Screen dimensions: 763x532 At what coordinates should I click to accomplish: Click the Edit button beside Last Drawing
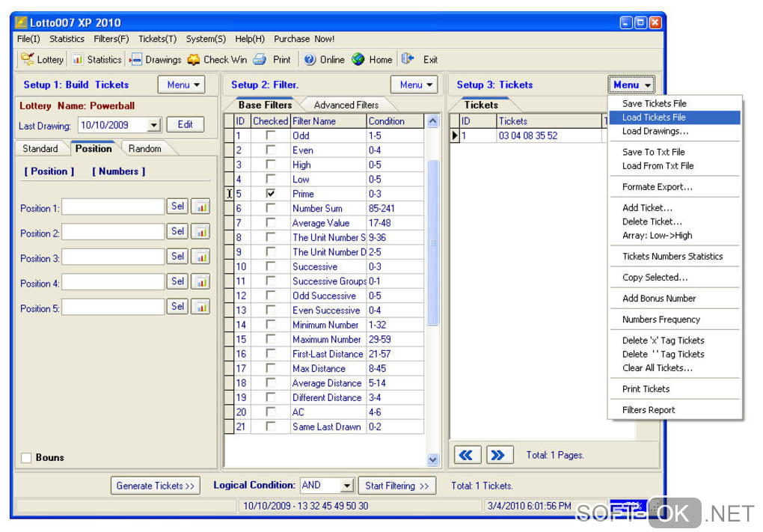[x=185, y=125]
